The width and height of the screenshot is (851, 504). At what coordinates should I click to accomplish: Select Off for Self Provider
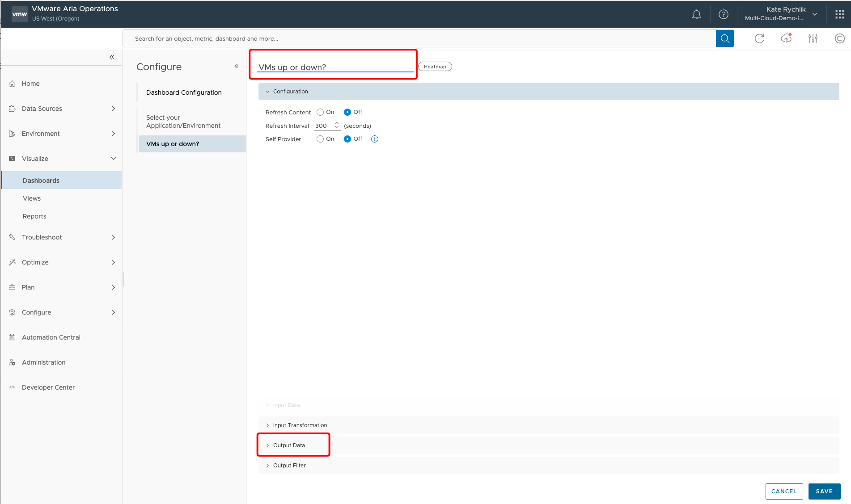tap(347, 139)
